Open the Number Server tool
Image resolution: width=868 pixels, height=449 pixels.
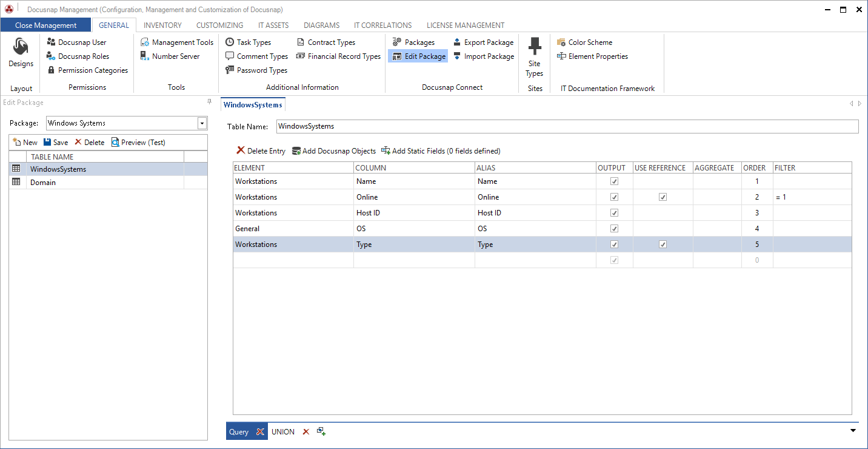[x=170, y=56]
